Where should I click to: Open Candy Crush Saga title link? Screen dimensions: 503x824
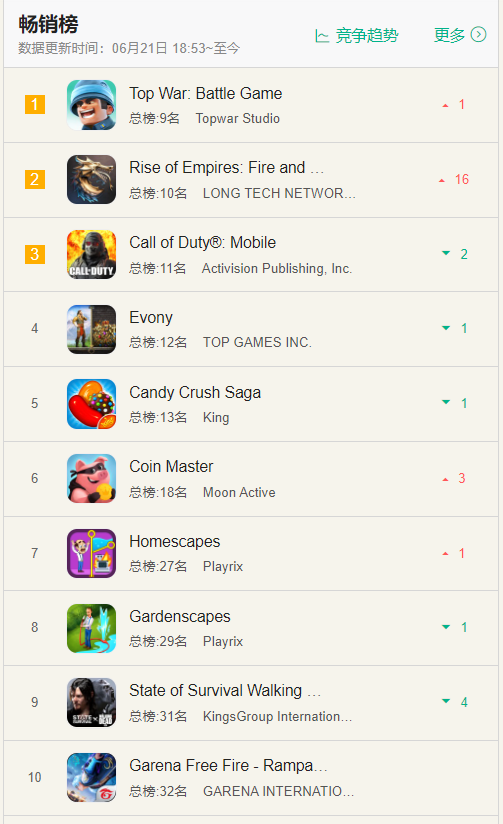click(x=195, y=393)
